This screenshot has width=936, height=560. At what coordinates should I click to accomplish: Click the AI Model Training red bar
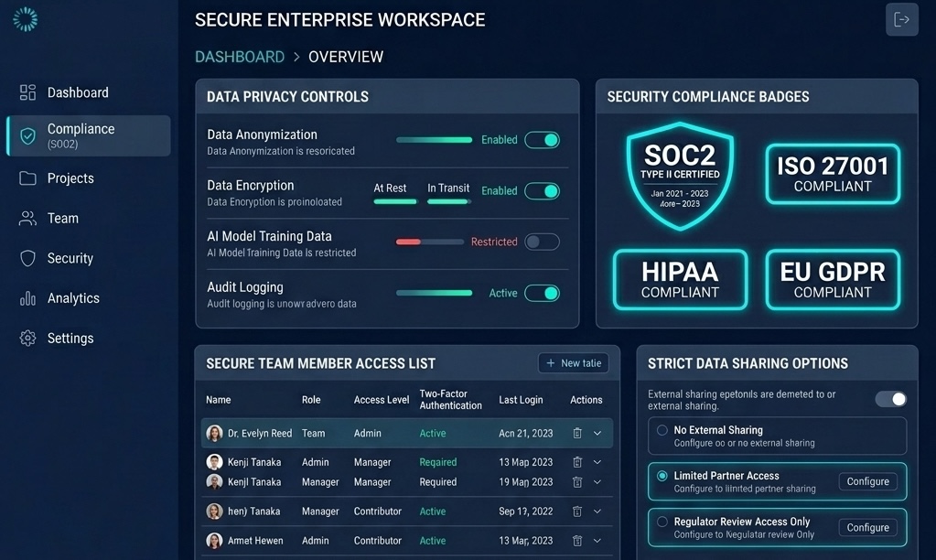point(409,242)
